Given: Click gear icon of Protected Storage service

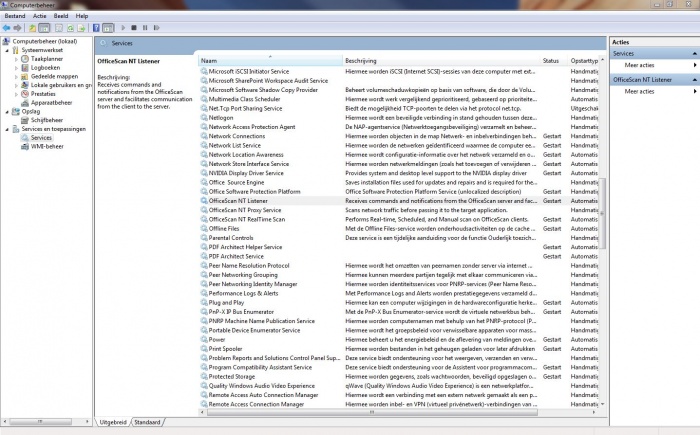Looking at the screenshot, I should tap(204, 376).
